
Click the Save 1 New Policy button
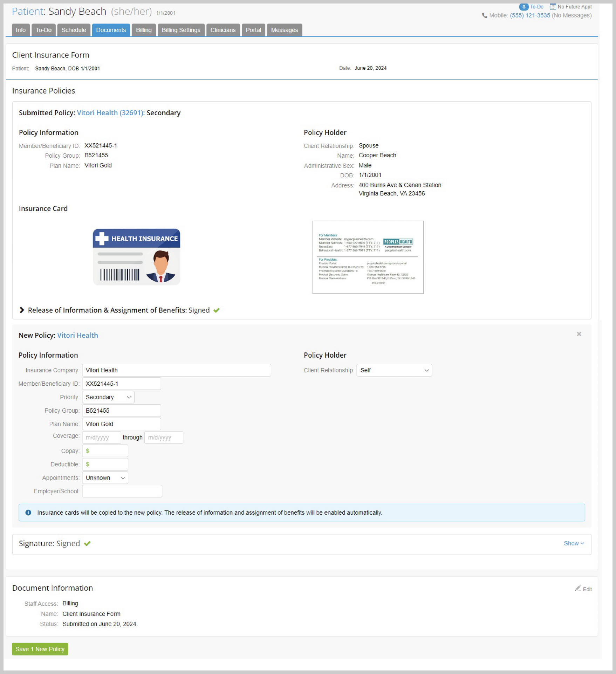click(x=40, y=649)
